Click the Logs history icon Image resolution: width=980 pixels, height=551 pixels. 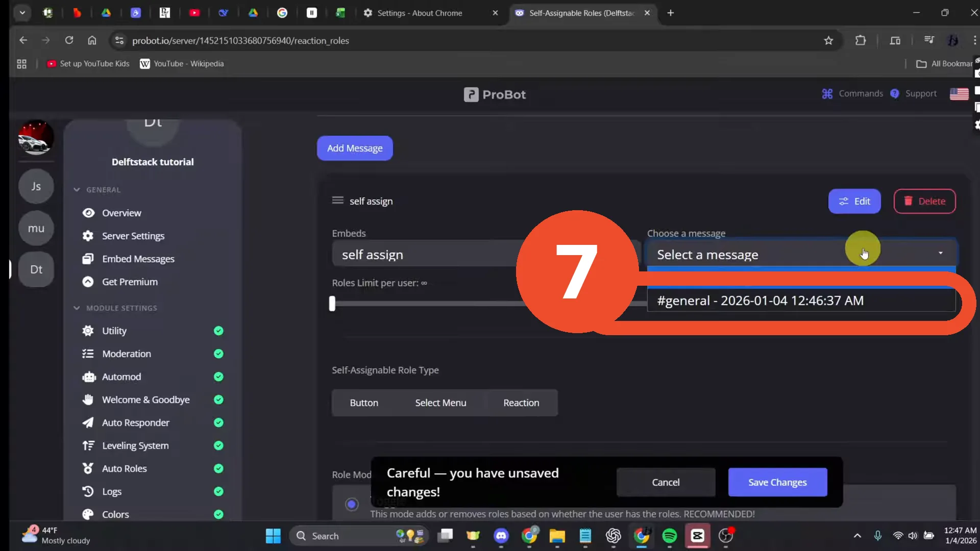tap(88, 491)
